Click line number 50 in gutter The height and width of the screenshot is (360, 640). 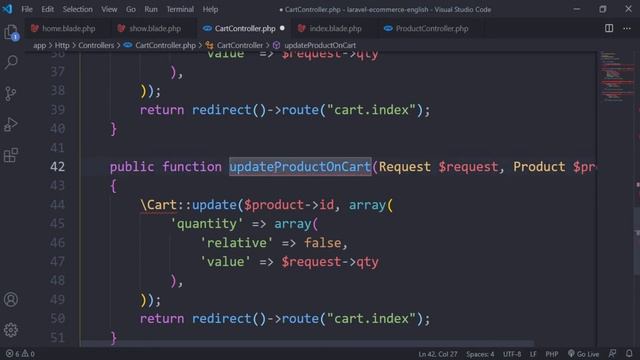coord(58,318)
